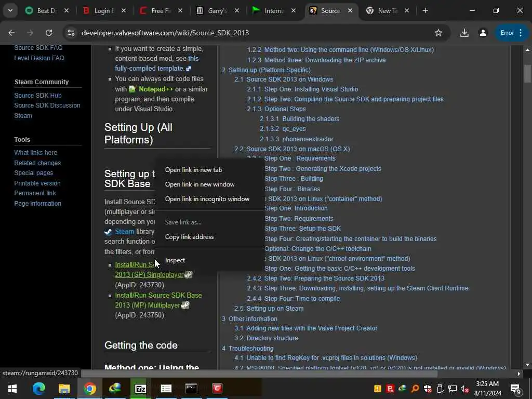
Task: Open Related changes link
Action: point(37,163)
